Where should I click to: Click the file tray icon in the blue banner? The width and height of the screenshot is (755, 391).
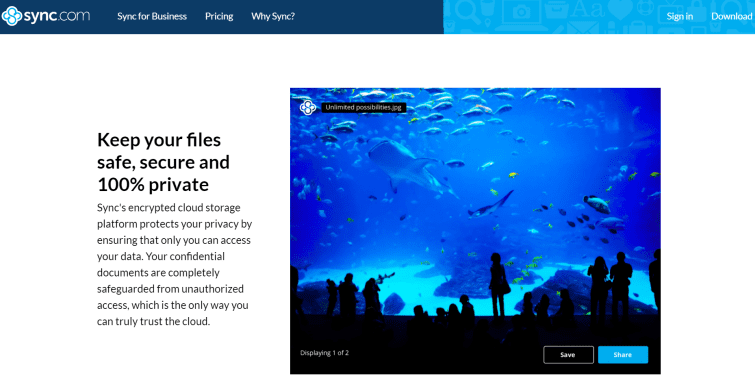click(x=557, y=10)
